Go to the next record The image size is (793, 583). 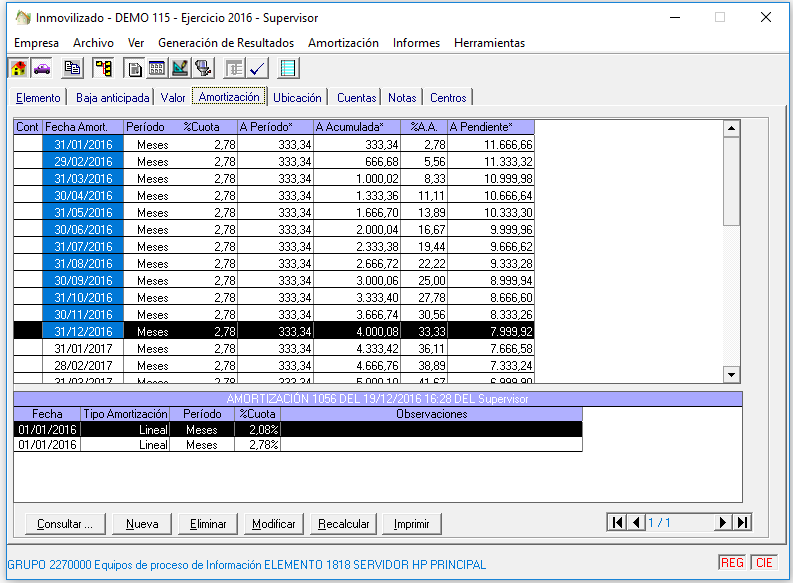pos(723,522)
